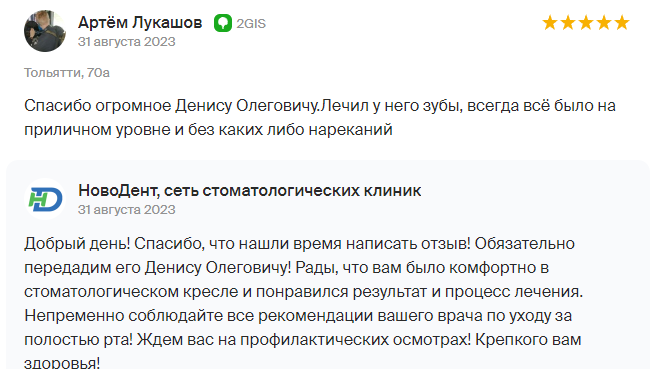Click the final word здоровья in reply

point(62,362)
